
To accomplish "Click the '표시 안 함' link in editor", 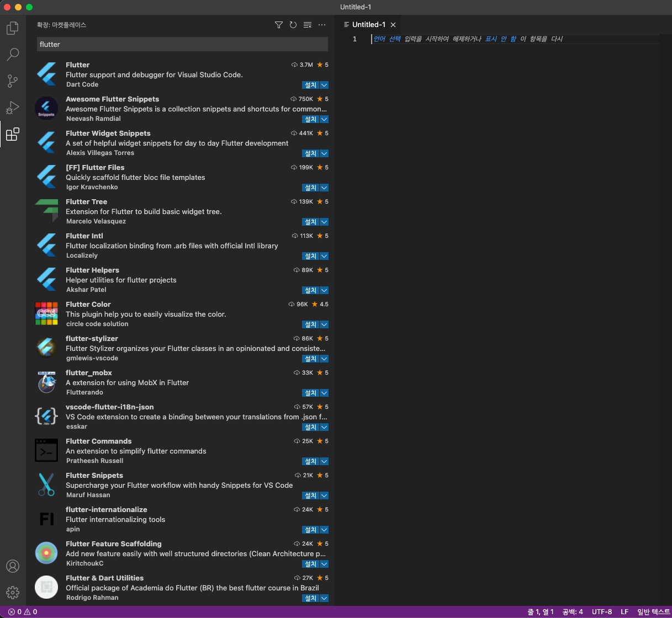I will 501,39.
